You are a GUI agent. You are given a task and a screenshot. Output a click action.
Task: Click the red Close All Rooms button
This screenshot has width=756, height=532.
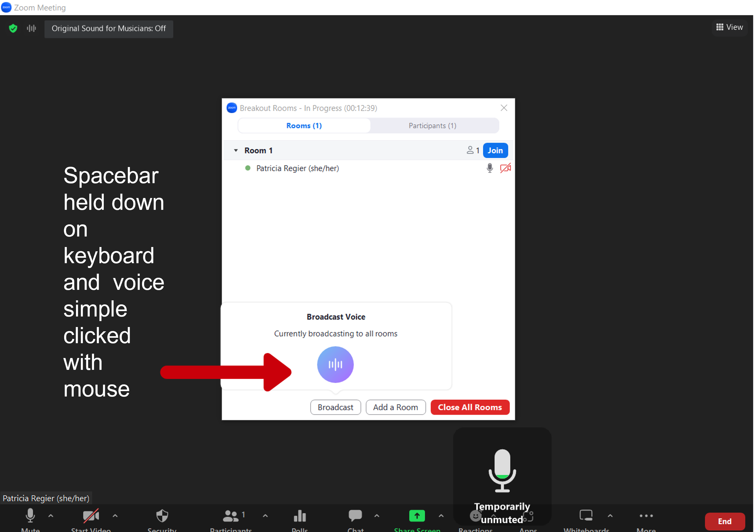[470, 407]
